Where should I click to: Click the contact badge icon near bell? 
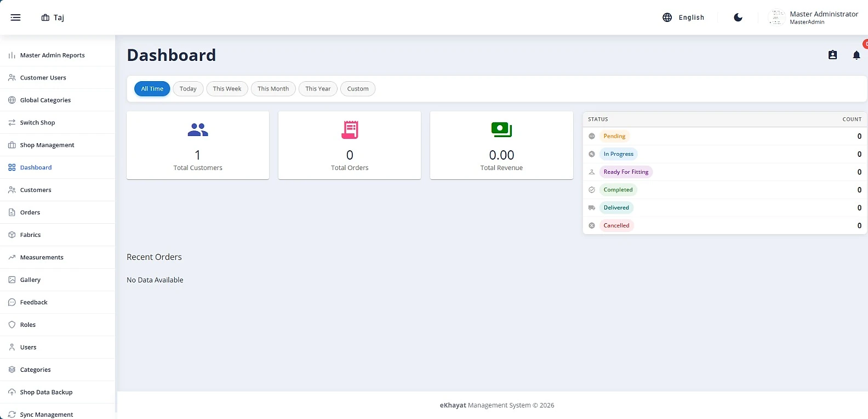[x=832, y=55]
